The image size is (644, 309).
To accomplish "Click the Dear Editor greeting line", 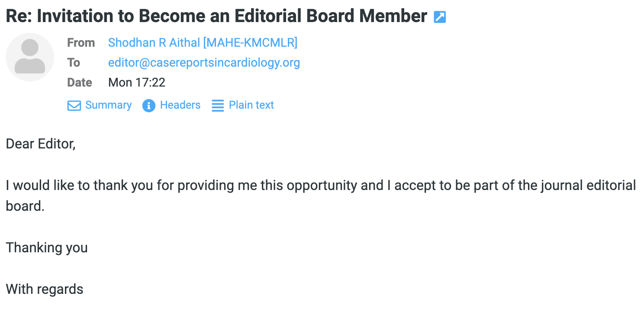I will tap(41, 144).
